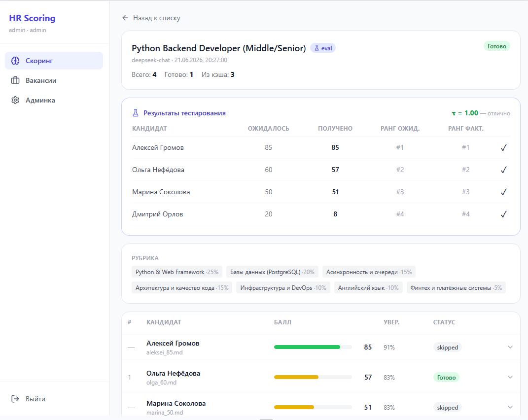The height and width of the screenshot is (420, 528).
Task: Click the logout arrow icon
Action: [15, 399]
